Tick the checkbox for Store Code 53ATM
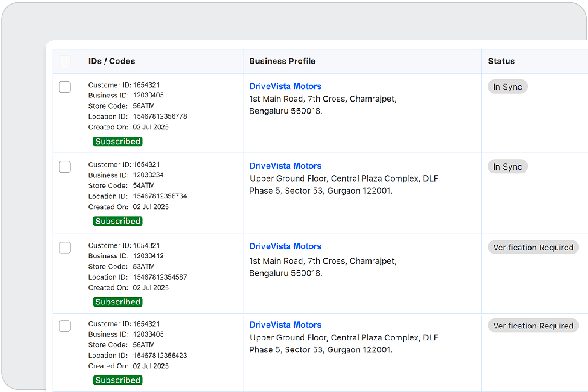 [x=65, y=248]
